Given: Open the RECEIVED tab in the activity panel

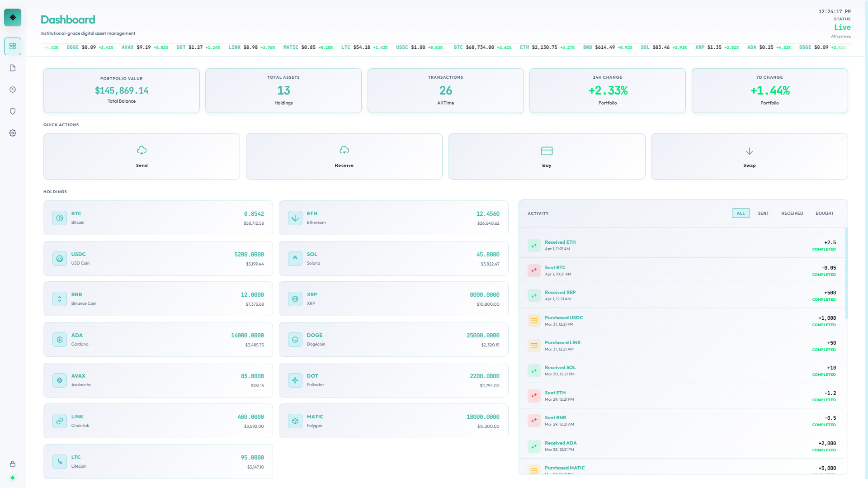Looking at the screenshot, I should [x=792, y=213].
